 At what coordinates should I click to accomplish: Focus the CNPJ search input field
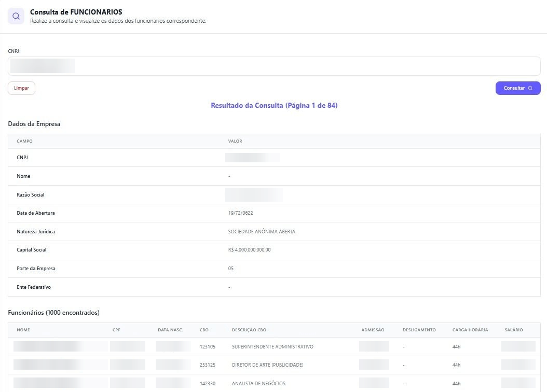[x=274, y=66]
